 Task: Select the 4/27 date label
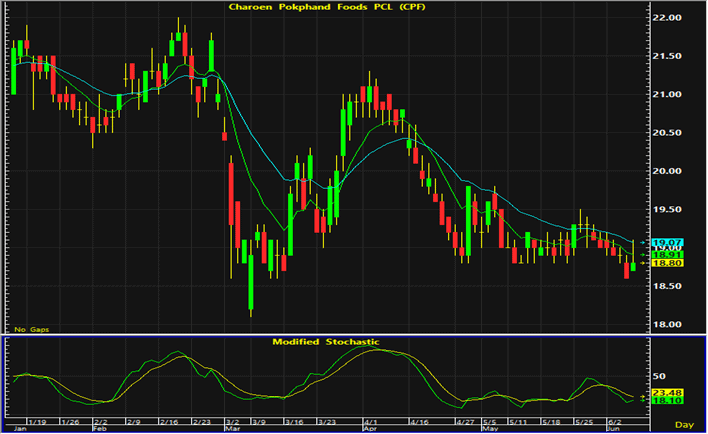pyautogui.click(x=465, y=422)
